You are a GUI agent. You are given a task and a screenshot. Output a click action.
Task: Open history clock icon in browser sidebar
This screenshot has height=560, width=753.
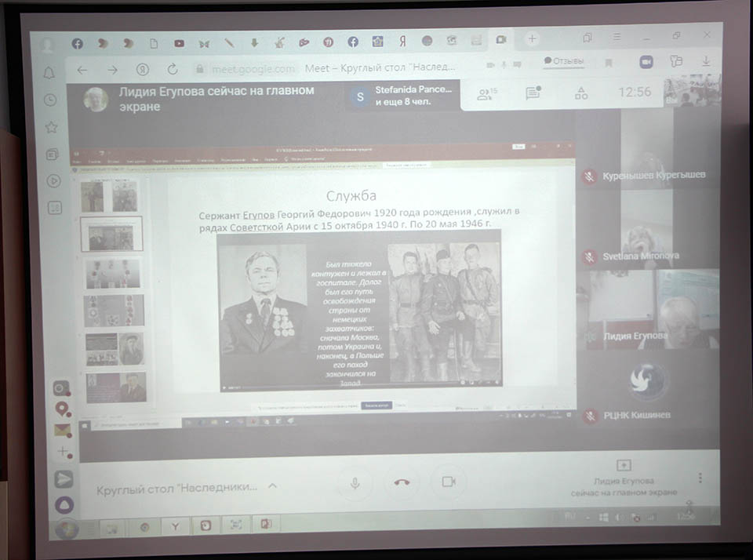(x=50, y=100)
